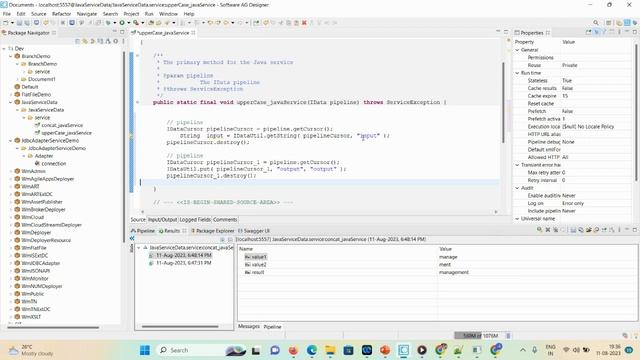The width and height of the screenshot is (640, 360).
Task: Open the Refactor menu
Action: (x=62, y=14)
